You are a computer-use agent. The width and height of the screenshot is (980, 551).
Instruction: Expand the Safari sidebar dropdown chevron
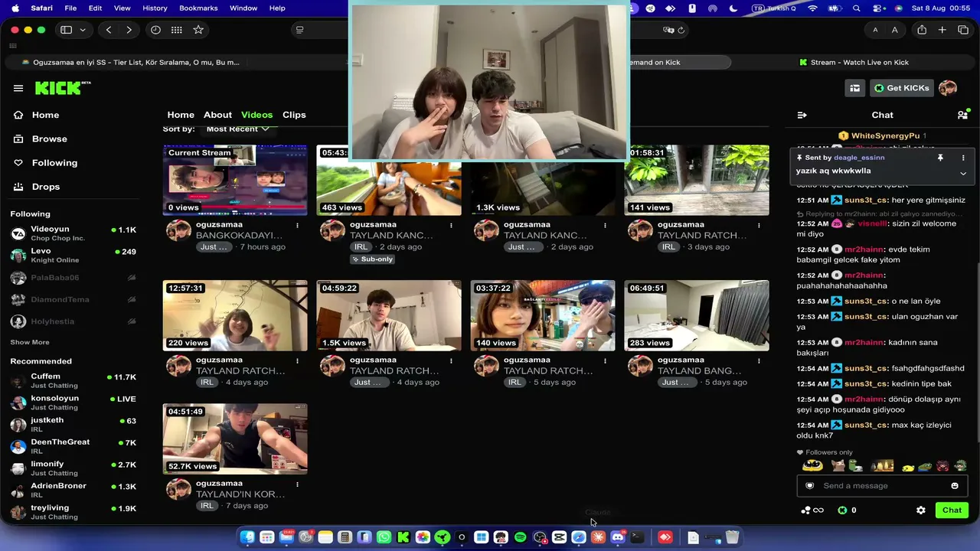coord(83,30)
